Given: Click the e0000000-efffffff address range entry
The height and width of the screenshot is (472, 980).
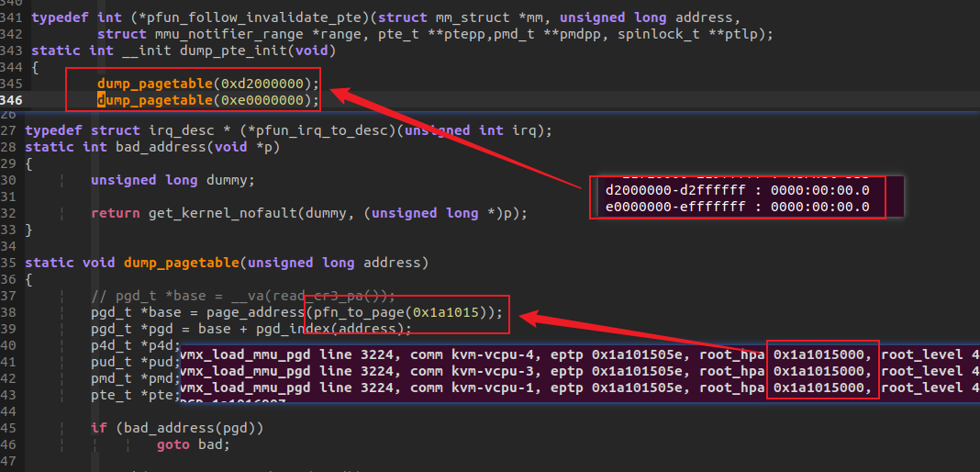Looking at the screenshot, I should click(738, 207).
